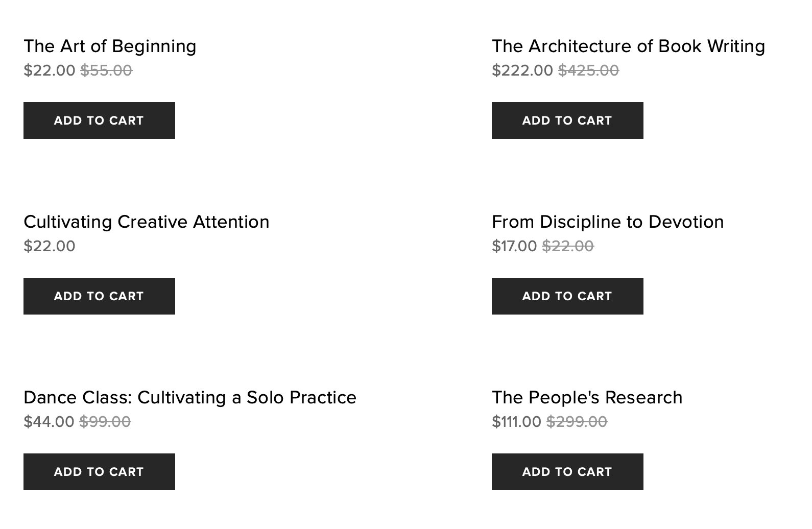Add From Discipline to Devotion to cart

[x=567, y=296]
